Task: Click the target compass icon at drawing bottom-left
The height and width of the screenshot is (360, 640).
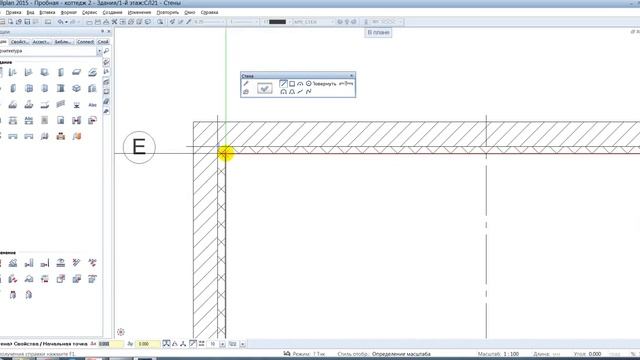Action: point(120,332)
